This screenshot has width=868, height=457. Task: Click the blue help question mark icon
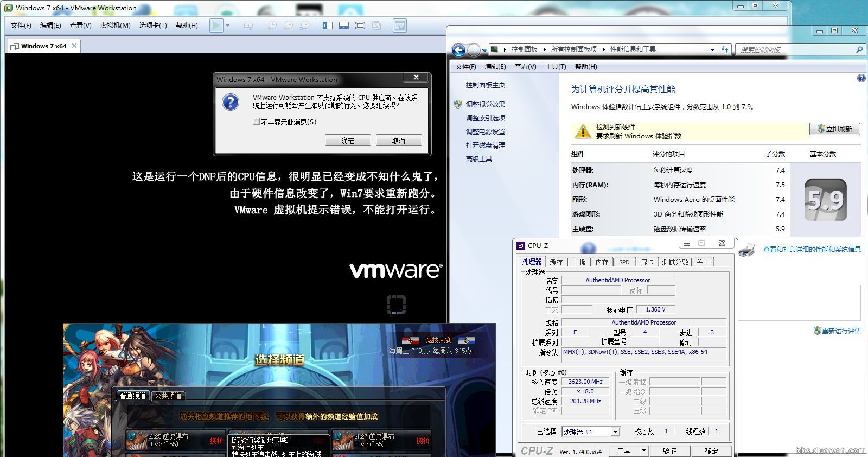tap(861, 78)
